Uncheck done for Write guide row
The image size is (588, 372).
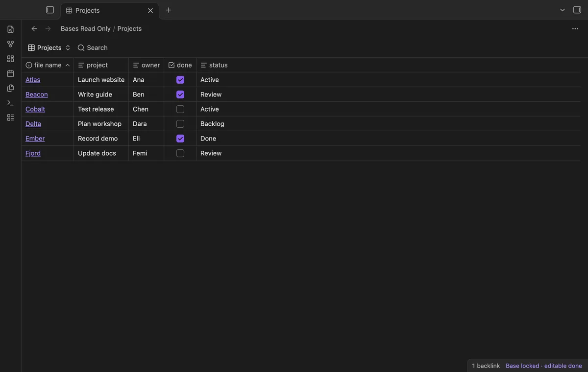pyautogui.click(x=180, y=94)
